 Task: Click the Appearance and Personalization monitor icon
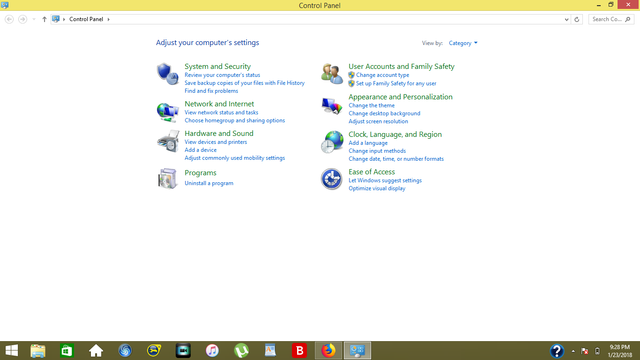[x=331, y=107]
